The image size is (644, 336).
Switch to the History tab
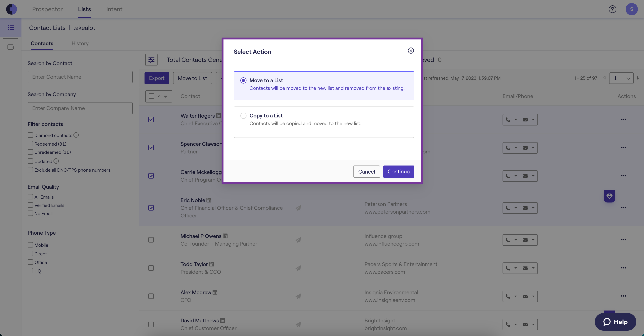click(x=80, y=43)
